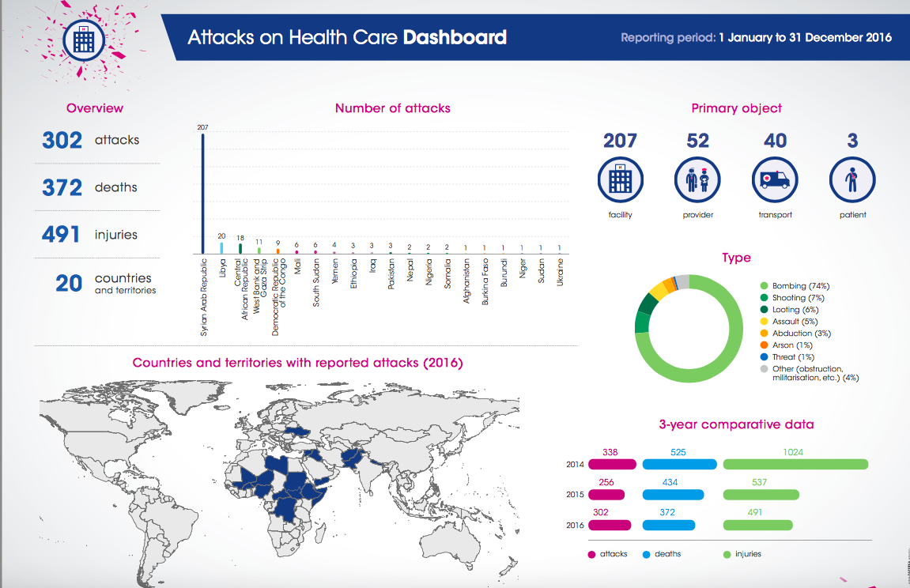The width and height of the screenshot is (910, 588).
Task: Click the Shooting legend color dot
Action: 763,298
